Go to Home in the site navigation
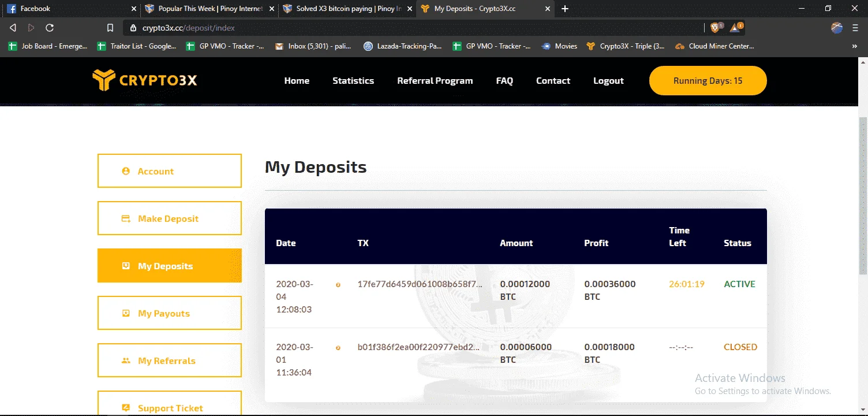The height and width of the screenshot is (416, 868). click(x=297, y=81)
